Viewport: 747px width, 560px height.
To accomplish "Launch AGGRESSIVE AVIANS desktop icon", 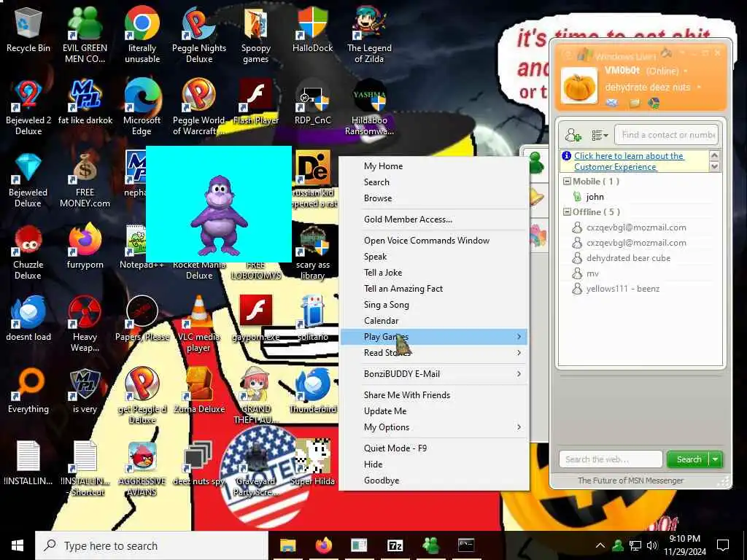I will (x=142, y=469).
